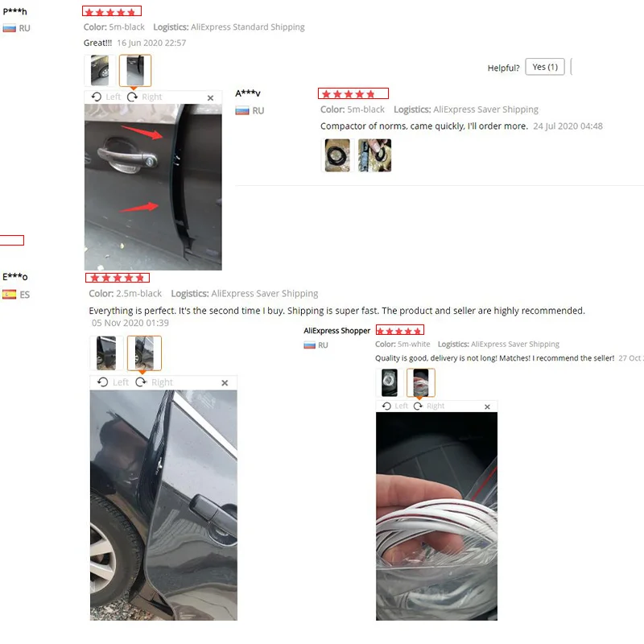The width and height of the screenshot is (644, 644).
Task: Rotate P***h's review photo right
Action: point(145,97)
